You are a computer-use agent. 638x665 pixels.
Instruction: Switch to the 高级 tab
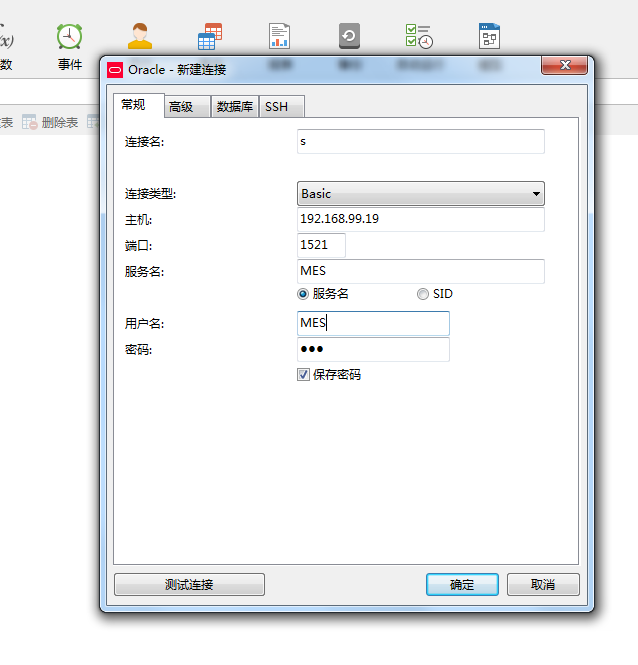pos(187,106)
